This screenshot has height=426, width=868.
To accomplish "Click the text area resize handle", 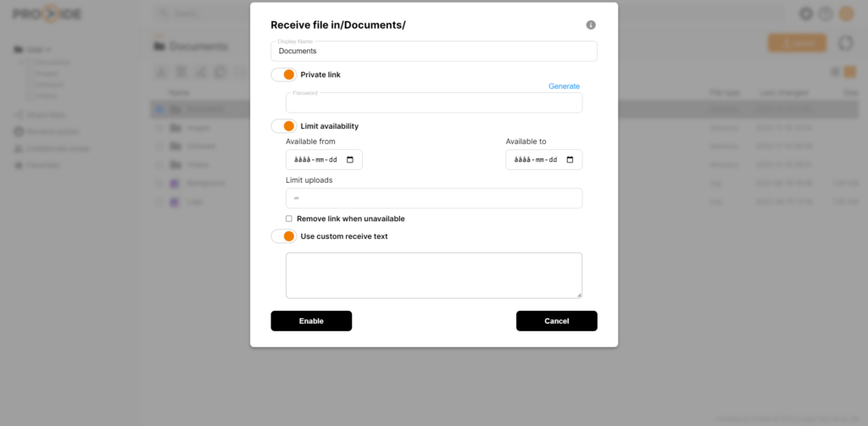I will tap(580, 296).
